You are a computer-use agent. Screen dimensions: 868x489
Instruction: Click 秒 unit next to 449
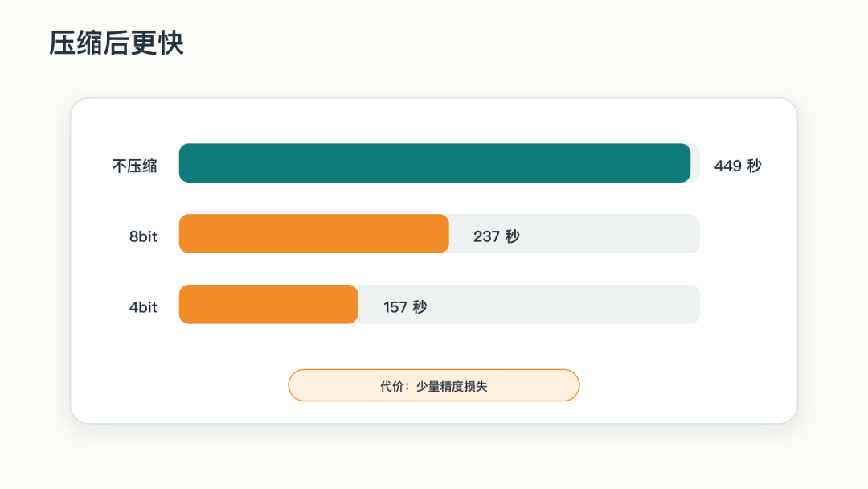point(755,166)
